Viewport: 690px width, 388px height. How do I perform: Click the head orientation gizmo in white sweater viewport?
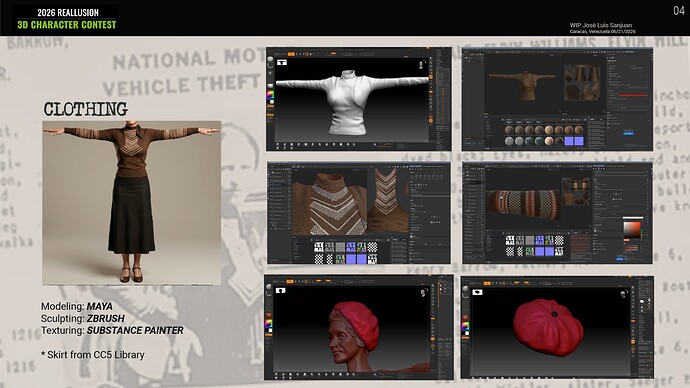pos(421,65)
